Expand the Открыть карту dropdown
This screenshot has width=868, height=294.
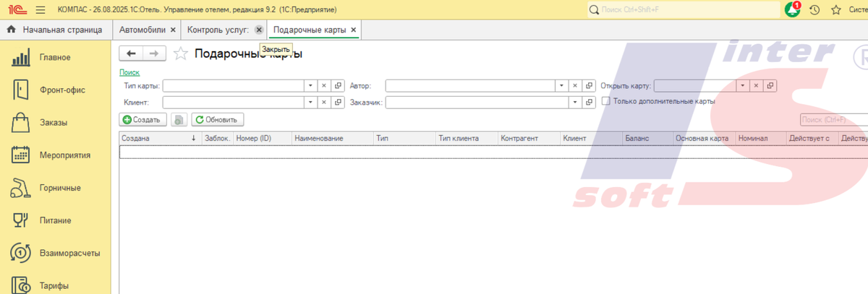(743, 85)
